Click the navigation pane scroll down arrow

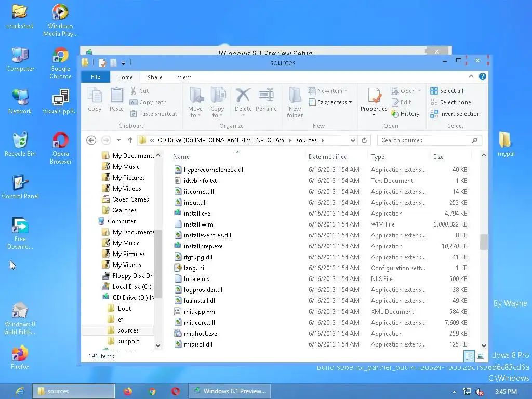click(158, 345)
